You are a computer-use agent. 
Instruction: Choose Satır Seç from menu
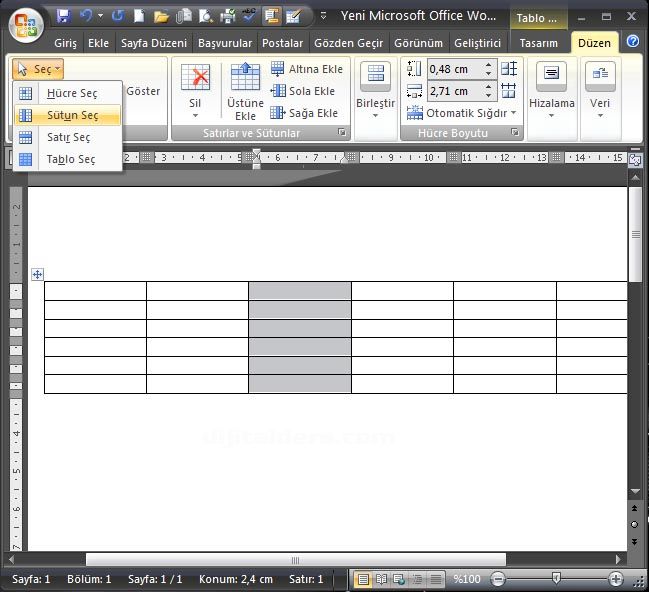(x=67, y=137)
